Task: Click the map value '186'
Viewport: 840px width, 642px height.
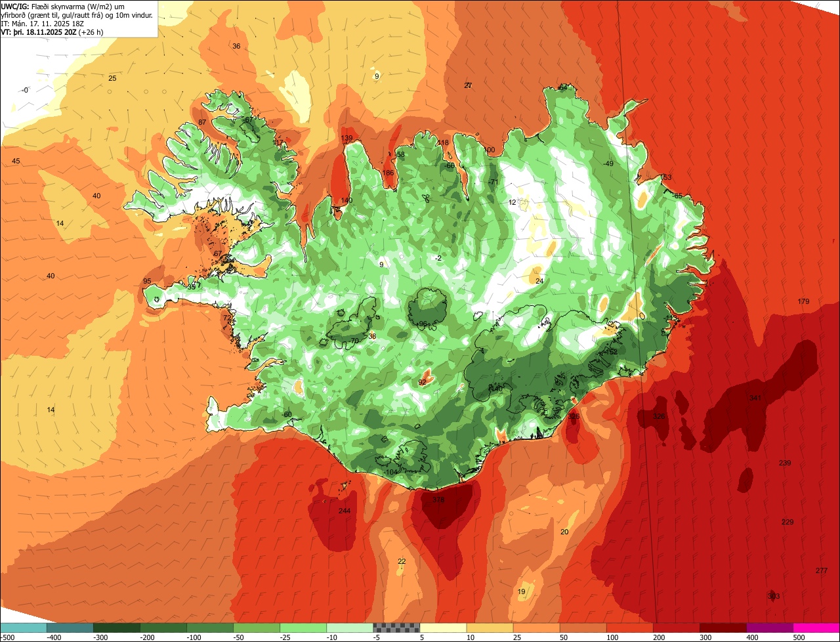Action: [388, 173]
